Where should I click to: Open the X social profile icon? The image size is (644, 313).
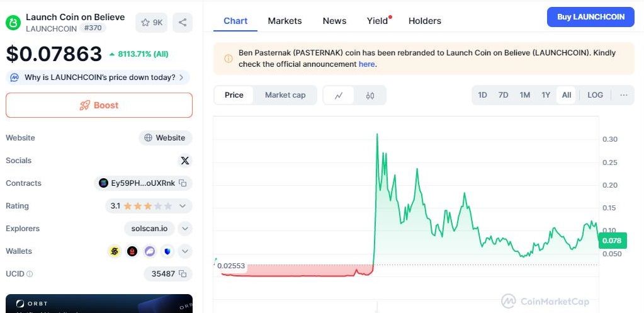184,161
